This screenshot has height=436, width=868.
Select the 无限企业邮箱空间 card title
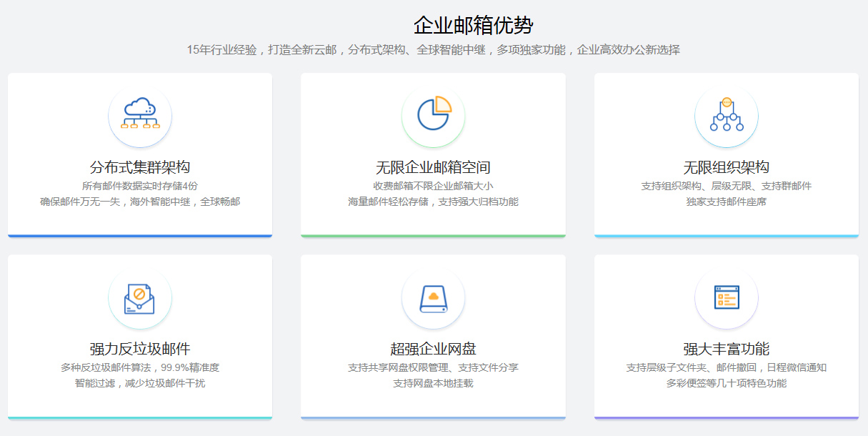click(x=434, y=167)
